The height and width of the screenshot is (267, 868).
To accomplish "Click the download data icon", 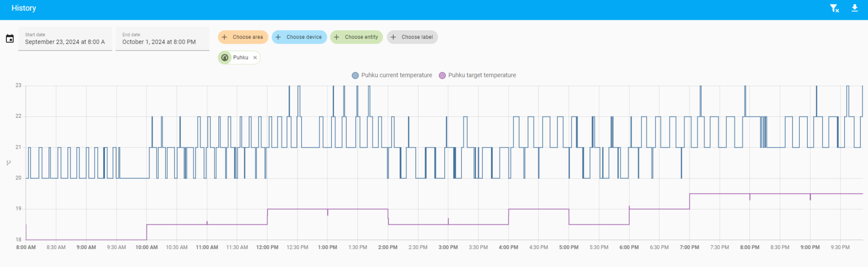I will (854, 8).
